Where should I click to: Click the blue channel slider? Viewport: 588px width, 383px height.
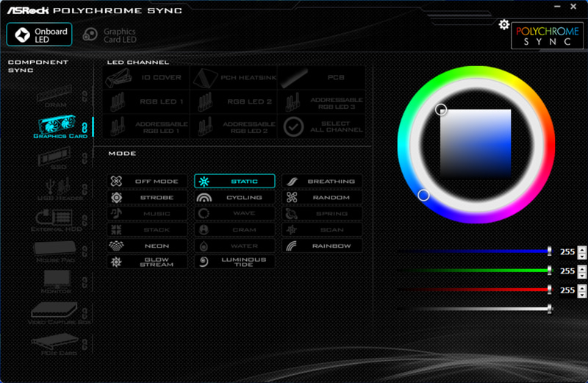click(475, 251)
